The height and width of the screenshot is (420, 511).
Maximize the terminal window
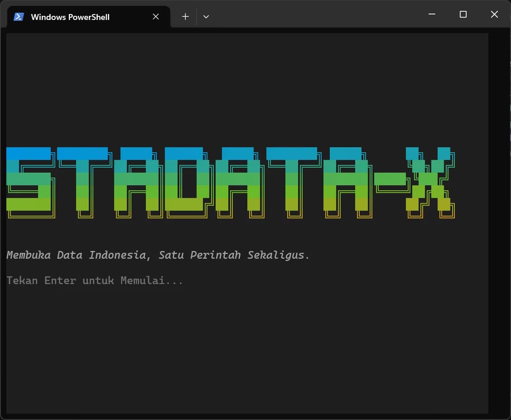click(463, 14)
